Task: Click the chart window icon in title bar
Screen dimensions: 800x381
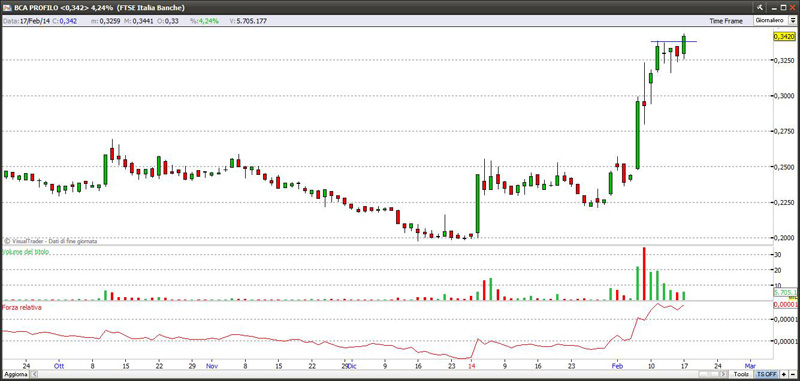Action: click(x=6, y=8)
